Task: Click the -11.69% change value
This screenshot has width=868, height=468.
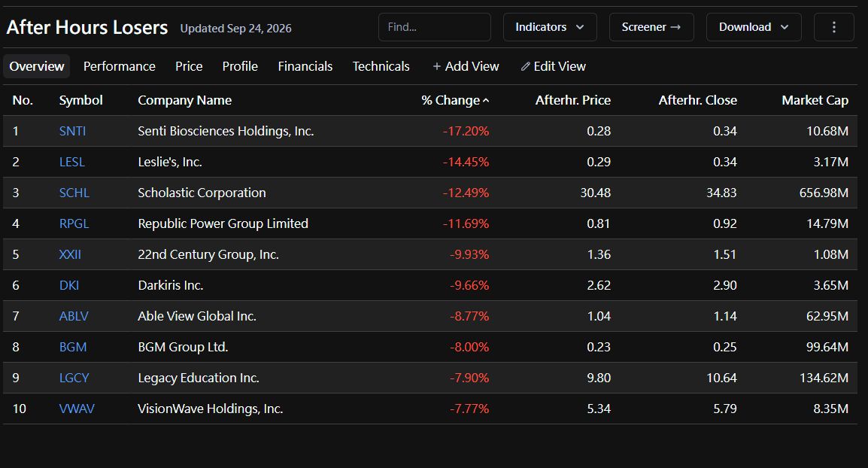Action: (466, 223)
